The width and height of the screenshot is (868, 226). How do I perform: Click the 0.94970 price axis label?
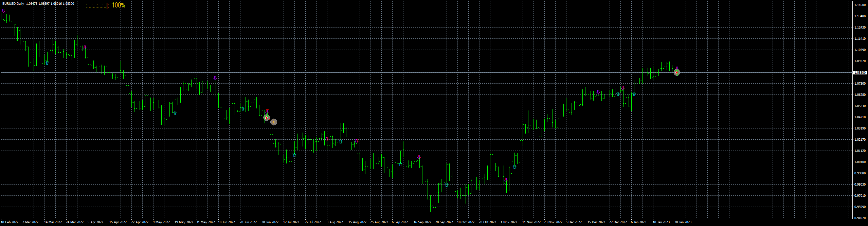[860, 218]
